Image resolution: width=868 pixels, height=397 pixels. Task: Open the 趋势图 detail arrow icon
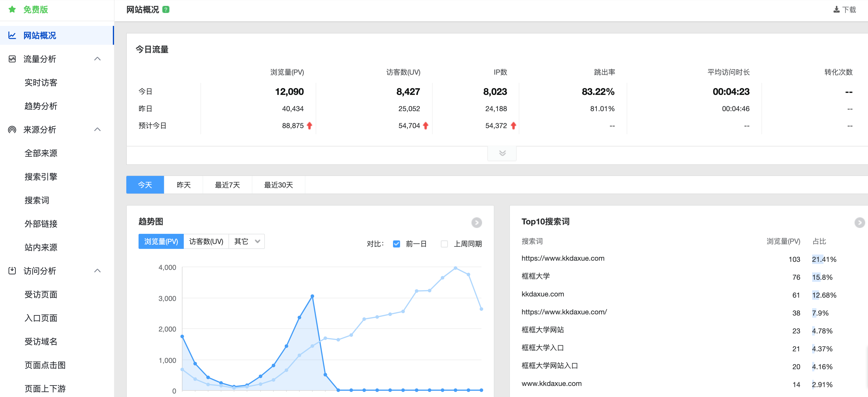[476, 223]
